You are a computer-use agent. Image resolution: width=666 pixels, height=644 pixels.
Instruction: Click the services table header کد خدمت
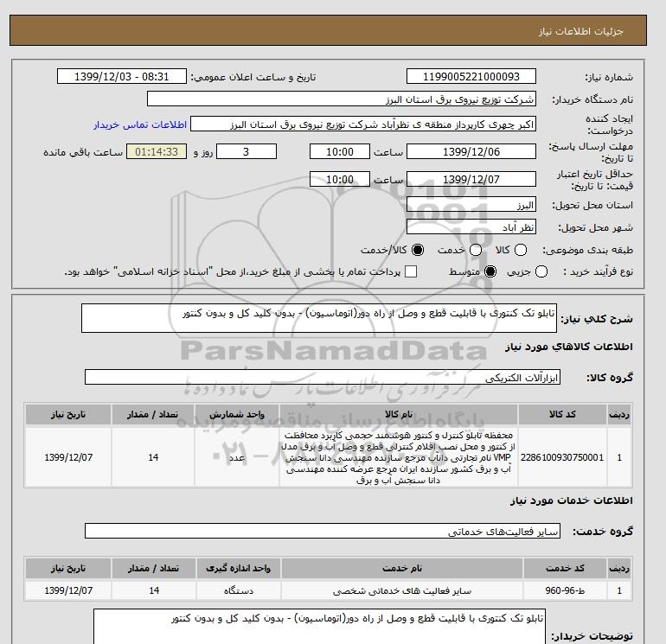point(565,569)
